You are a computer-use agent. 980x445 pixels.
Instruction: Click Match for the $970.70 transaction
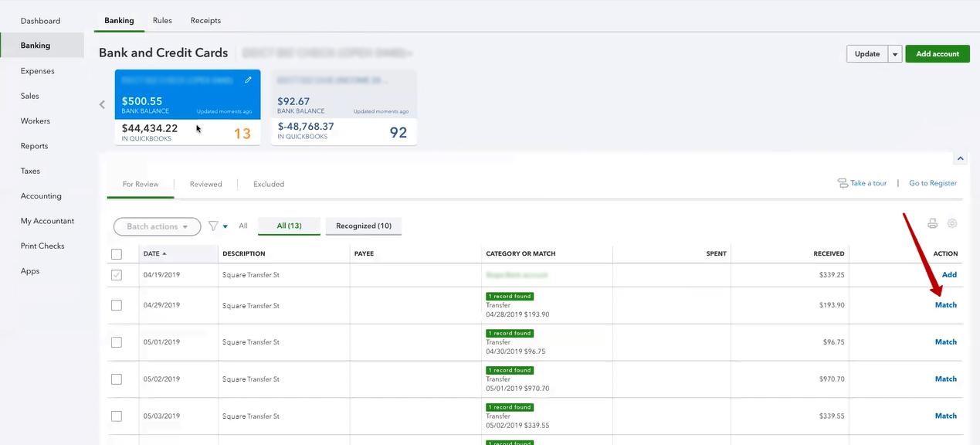click(x=946, y=379)
